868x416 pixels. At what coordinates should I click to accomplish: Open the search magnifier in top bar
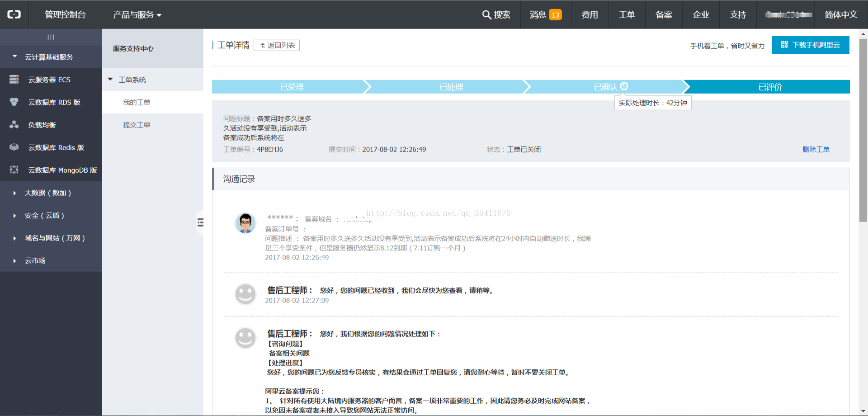tap(486, 15)
